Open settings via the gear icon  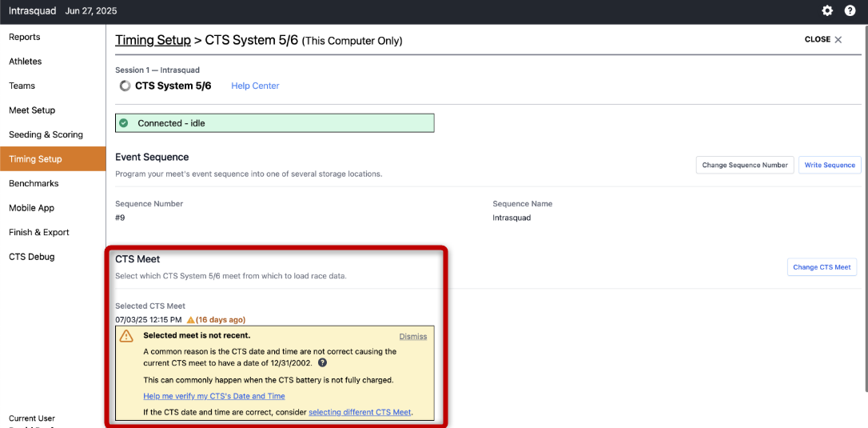(827, 10)
